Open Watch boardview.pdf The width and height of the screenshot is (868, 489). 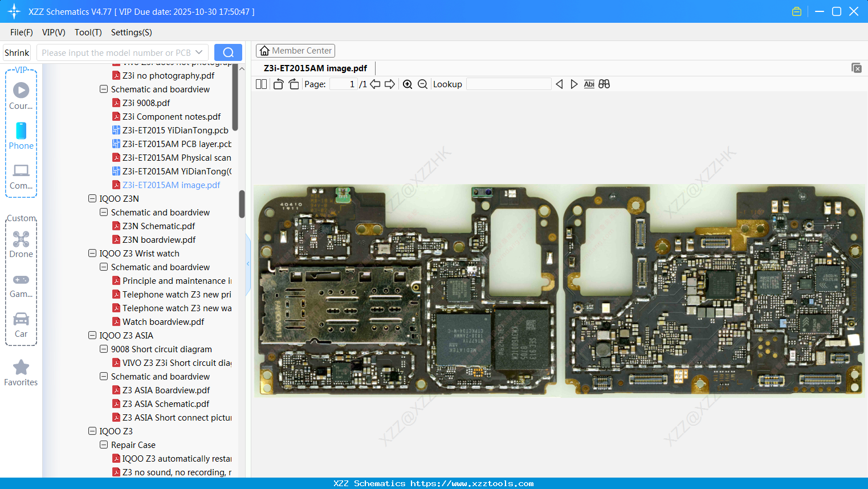(163, 322)
